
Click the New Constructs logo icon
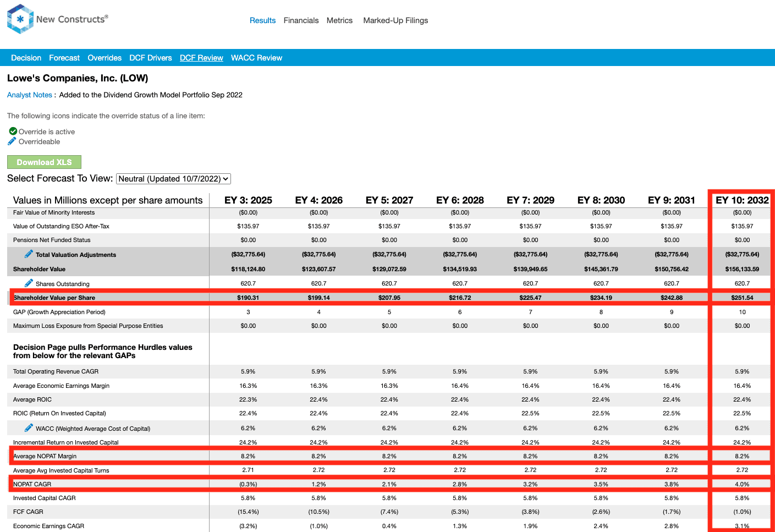[20, 19]
